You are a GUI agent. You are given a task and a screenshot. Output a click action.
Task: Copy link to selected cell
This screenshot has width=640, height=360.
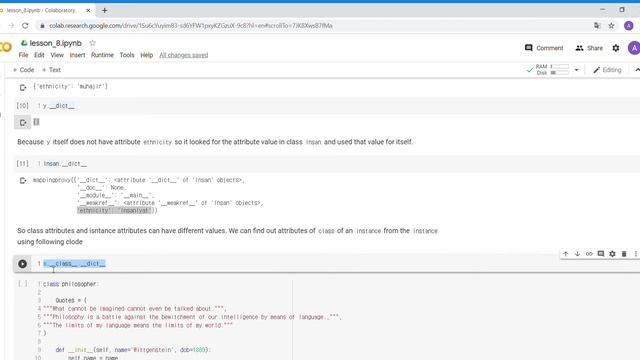[589, 254]
